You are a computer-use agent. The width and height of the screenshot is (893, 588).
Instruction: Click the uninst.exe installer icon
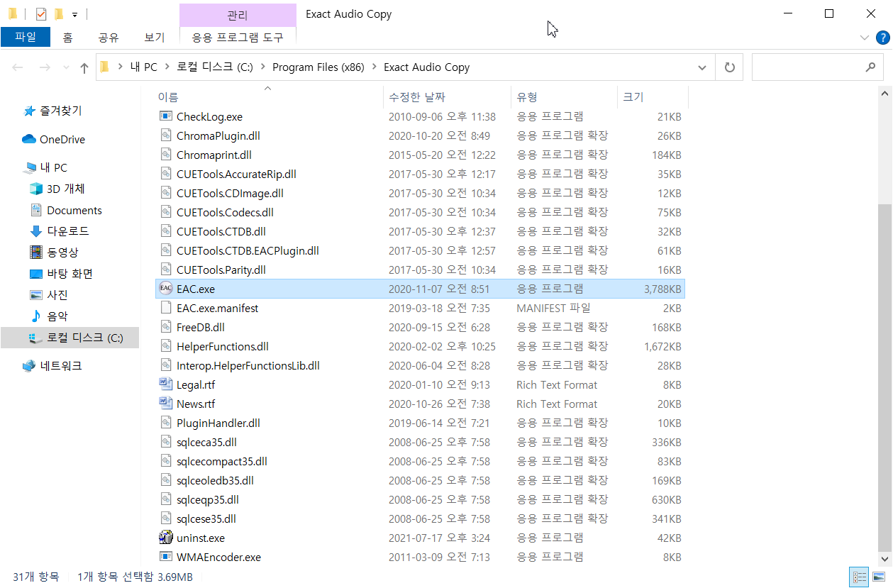click(165, 538)
